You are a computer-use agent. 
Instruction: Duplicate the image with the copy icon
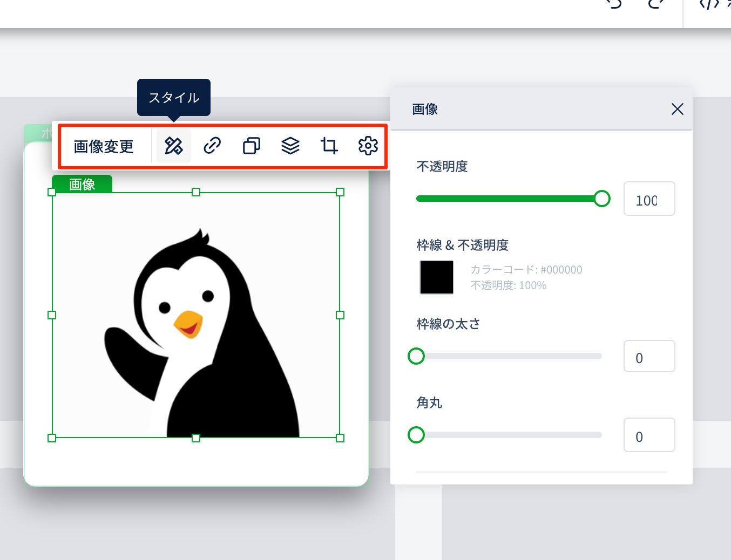(251, 146)
